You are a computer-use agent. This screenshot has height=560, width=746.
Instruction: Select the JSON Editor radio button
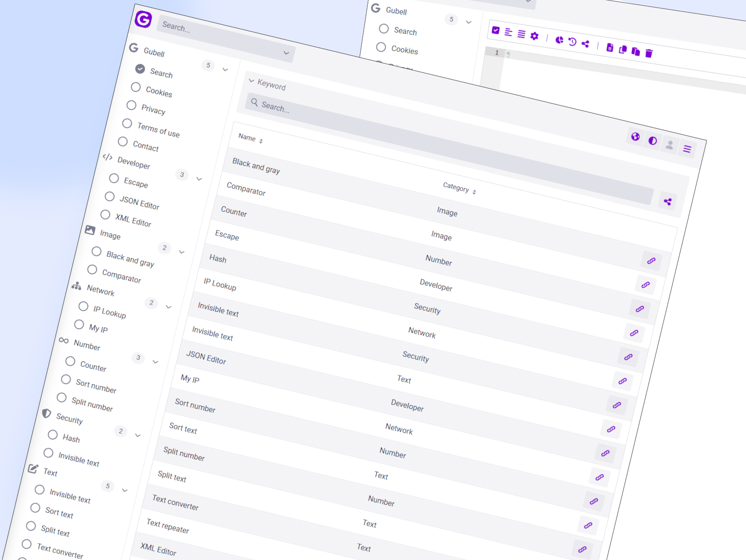[110, 196]
